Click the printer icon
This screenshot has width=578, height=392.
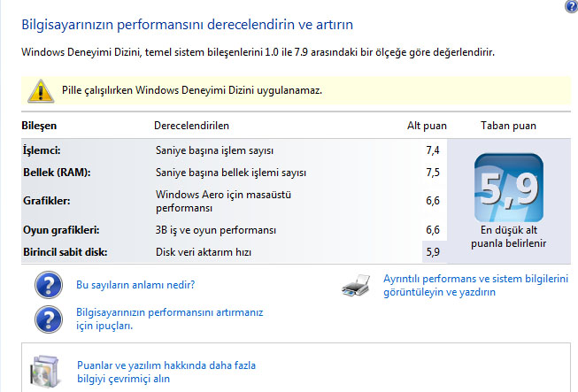356,286
